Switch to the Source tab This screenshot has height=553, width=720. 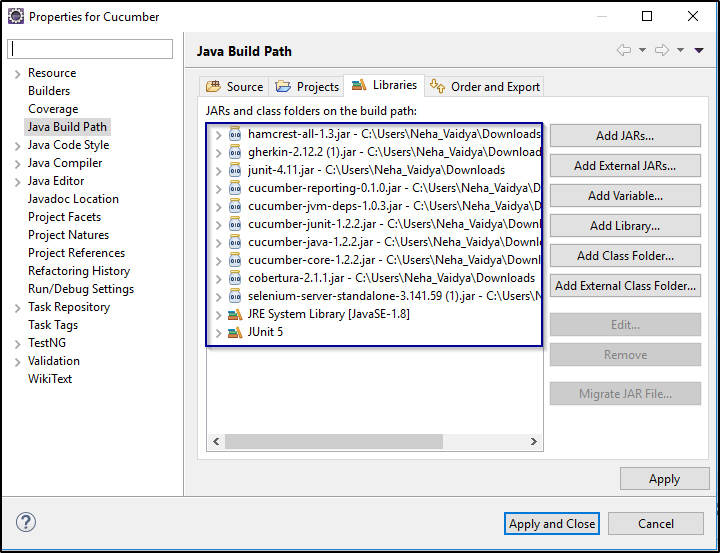pos(234,86)
